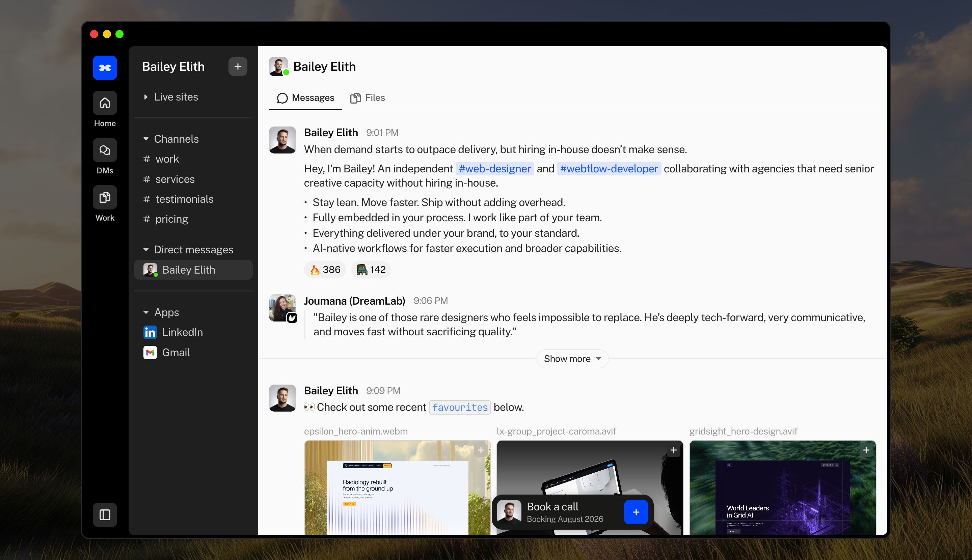Click Joumana (DreamLab) sender name
This screenshot has height=560, width=972.
[354, 301]
